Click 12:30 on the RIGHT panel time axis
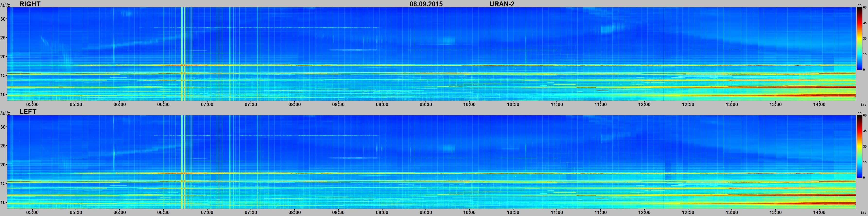 688,104
